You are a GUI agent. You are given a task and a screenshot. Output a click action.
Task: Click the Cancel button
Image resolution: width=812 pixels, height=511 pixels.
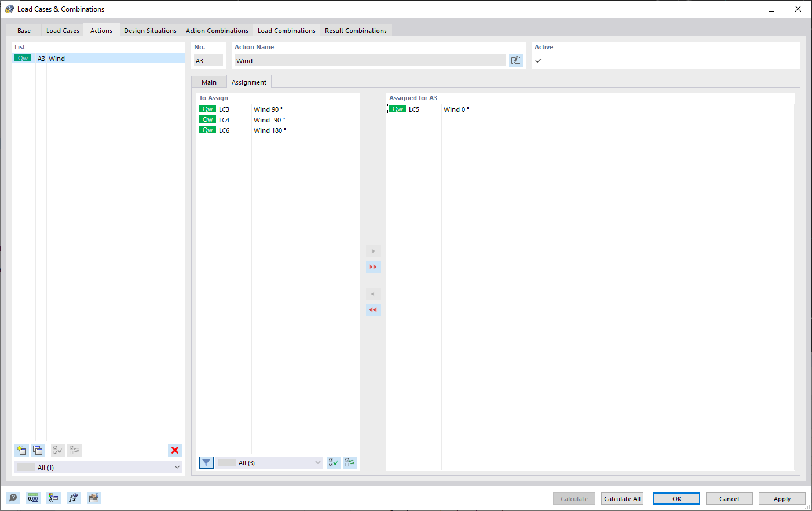coord(729,499)
